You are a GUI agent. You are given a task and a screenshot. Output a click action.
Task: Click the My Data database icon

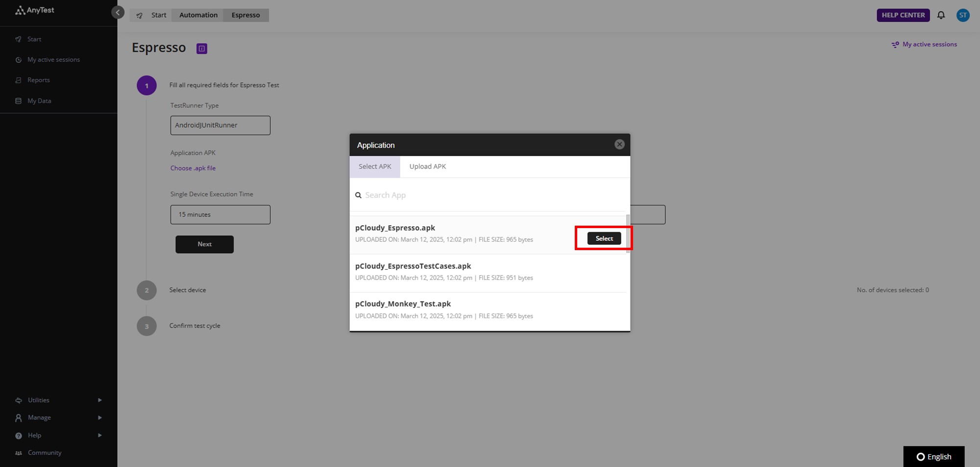pyautogui.click(x=19, y=101)
